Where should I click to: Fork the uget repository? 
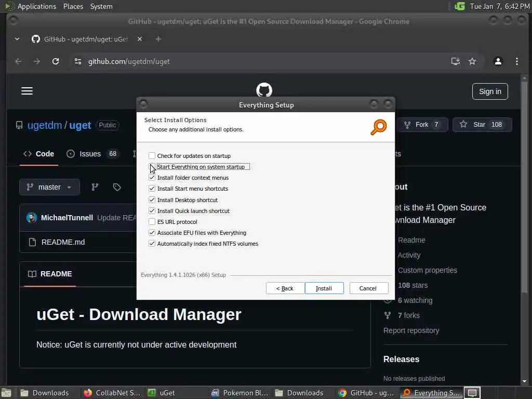(422, 125)
